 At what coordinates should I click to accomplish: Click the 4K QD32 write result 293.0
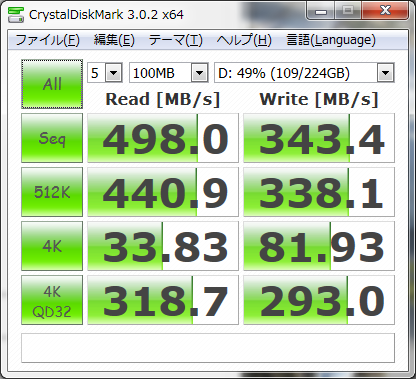click(x=319, y=300)
